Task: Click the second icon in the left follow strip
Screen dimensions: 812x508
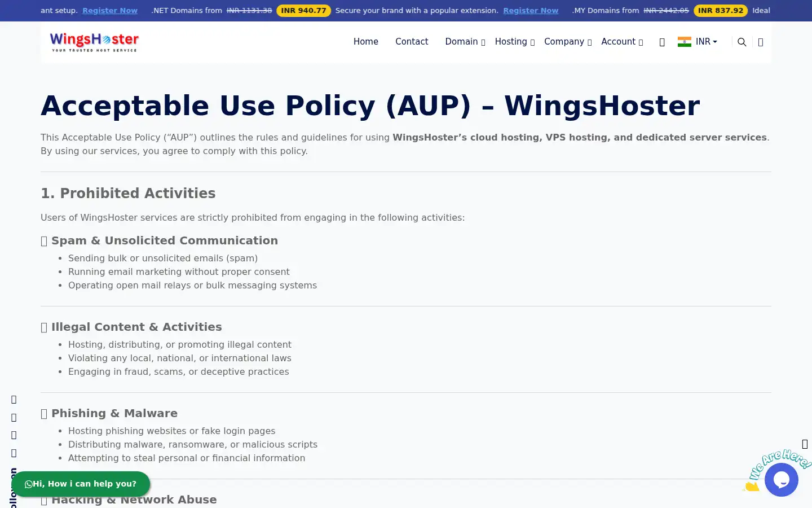Action: pos(14,418)
